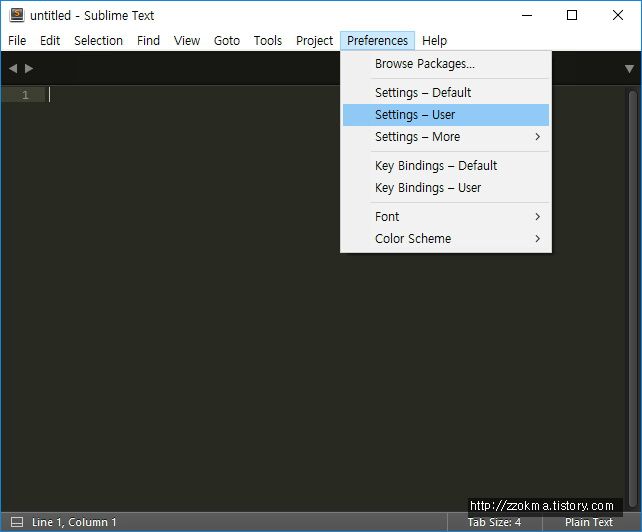
Task: Expand the Font submenu
Action: (446, 217)
